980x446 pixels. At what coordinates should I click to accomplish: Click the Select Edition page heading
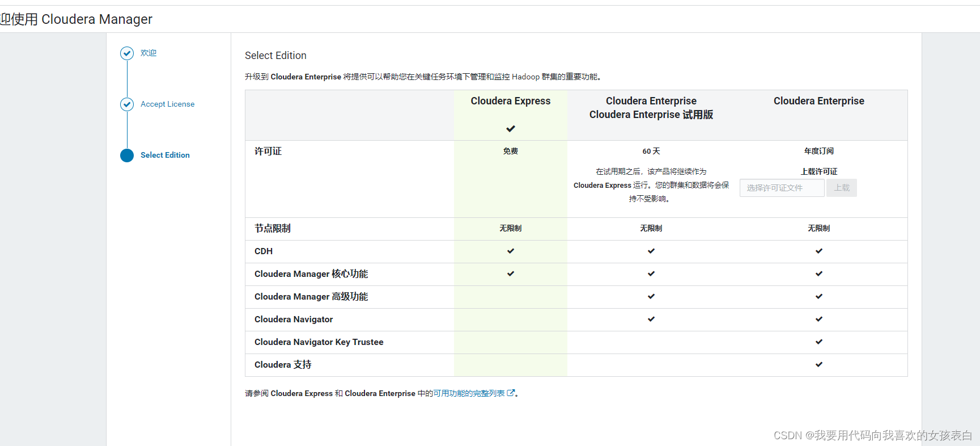[x=275, y=55]
